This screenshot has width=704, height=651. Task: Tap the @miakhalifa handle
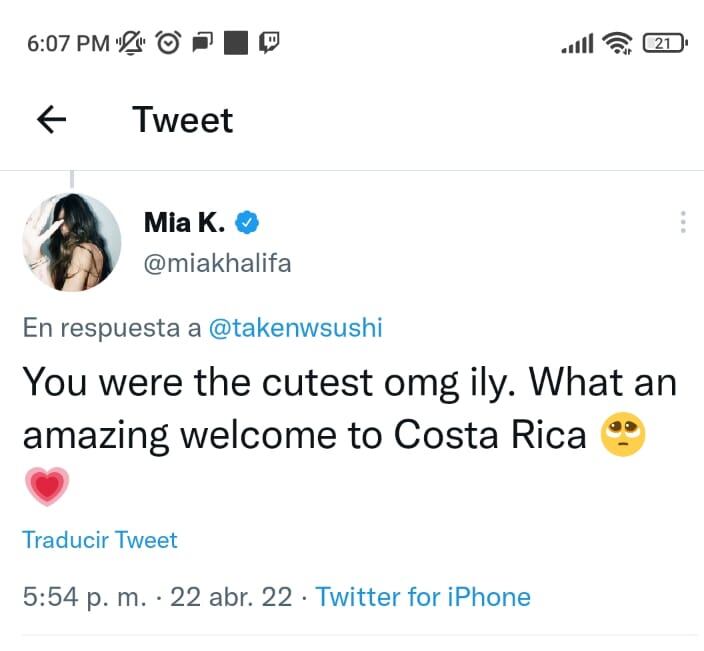pyautogui.click(x=217, y=262)
